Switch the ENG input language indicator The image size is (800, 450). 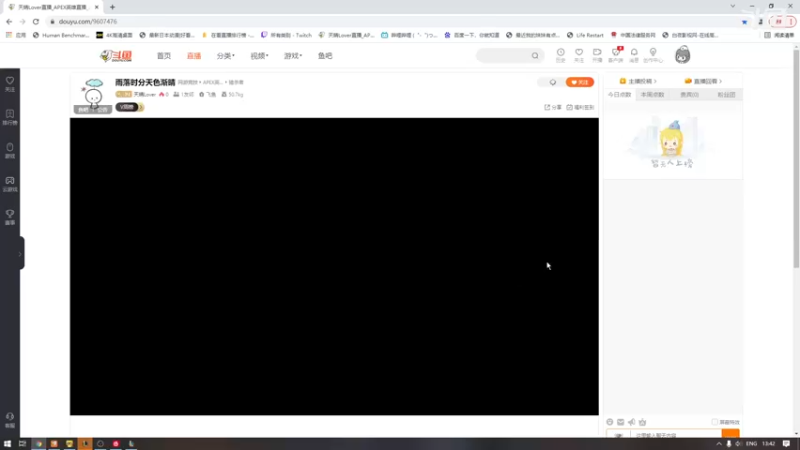pyautogui.click(x=752, y=444)
